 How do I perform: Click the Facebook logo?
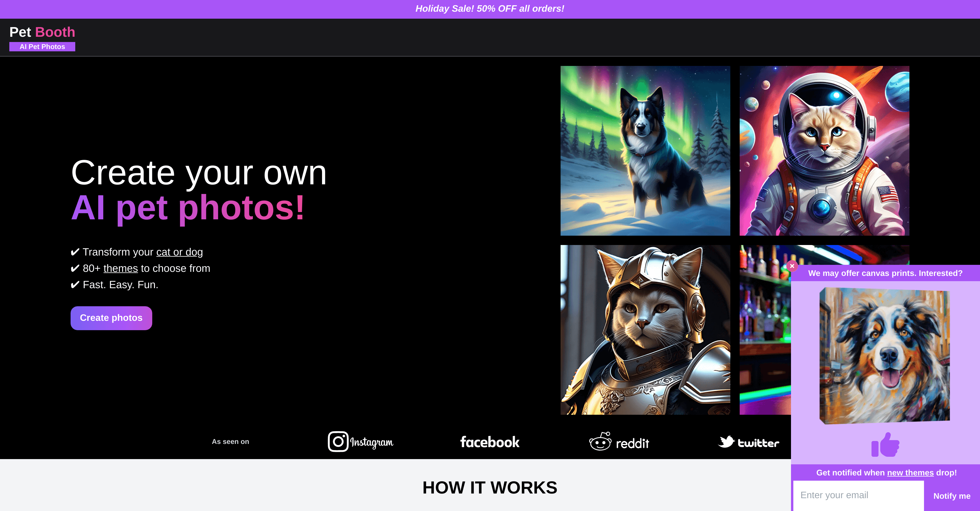click(490, 442)
